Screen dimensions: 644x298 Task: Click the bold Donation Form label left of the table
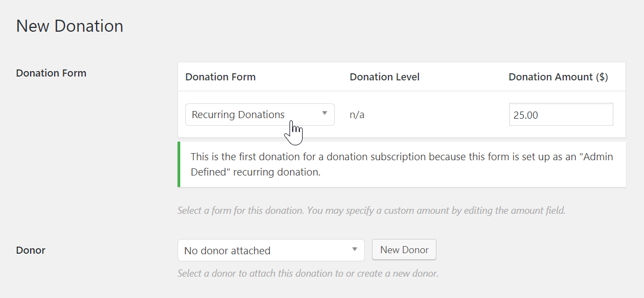[51, 73]
